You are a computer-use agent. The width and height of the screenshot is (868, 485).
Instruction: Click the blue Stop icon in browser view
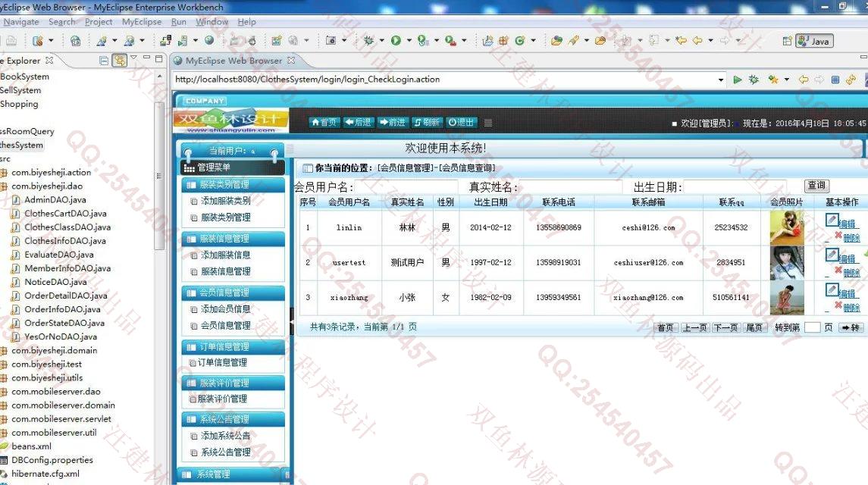(x=835, y=80)
